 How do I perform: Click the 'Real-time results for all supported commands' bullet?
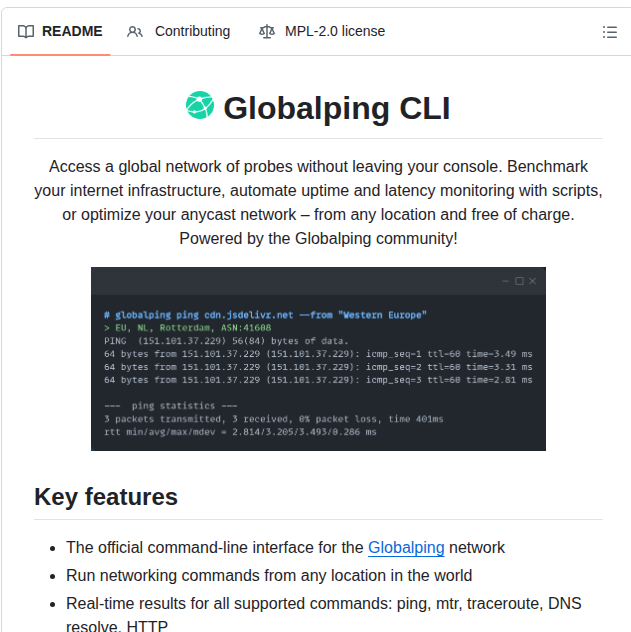[x=324, y=614]
